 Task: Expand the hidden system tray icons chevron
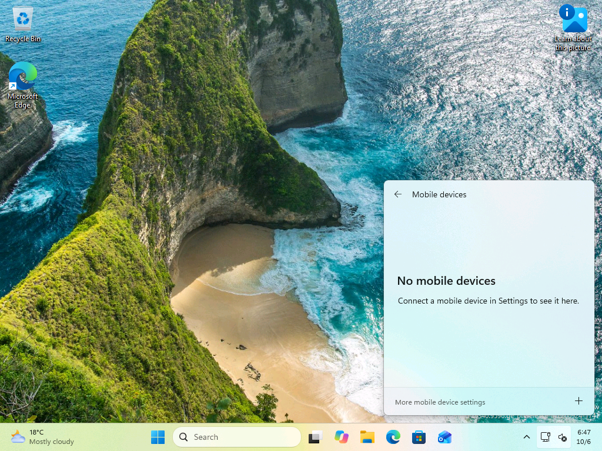click(527, 437)
